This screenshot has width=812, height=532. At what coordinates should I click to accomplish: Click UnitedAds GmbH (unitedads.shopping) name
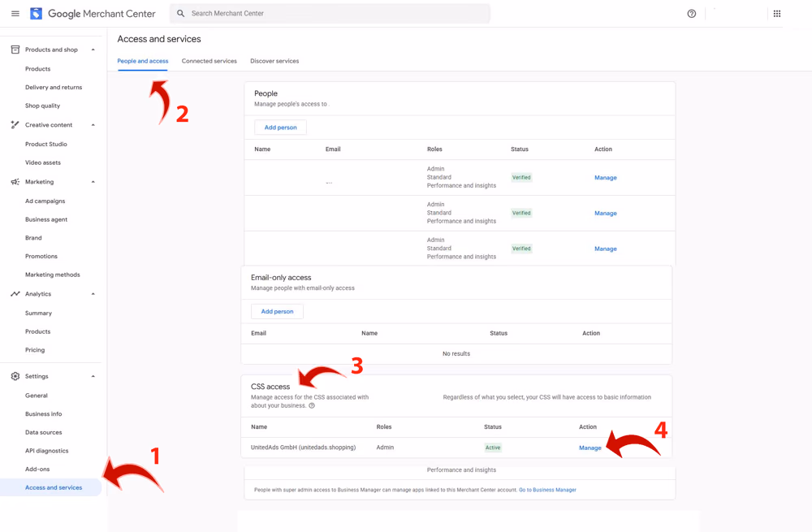click(304, 448)
